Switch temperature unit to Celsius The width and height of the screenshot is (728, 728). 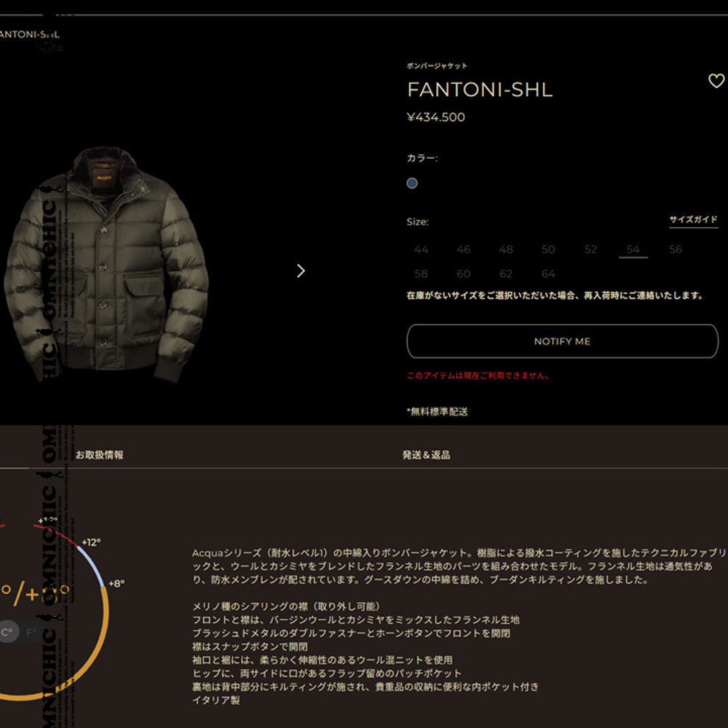[x=7, y=632]
